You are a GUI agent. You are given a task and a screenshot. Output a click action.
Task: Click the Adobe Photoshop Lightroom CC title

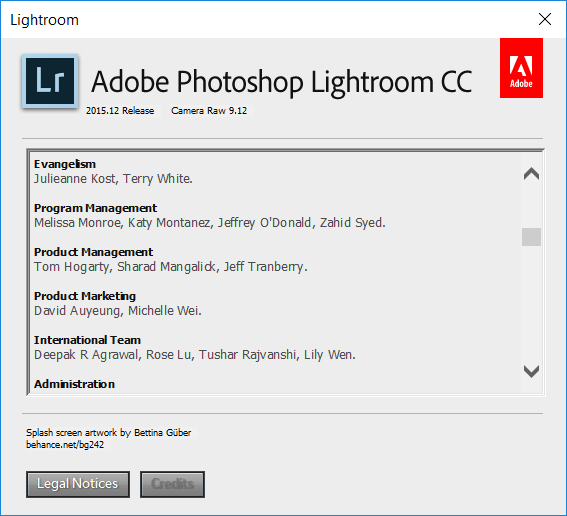[282, 82]
